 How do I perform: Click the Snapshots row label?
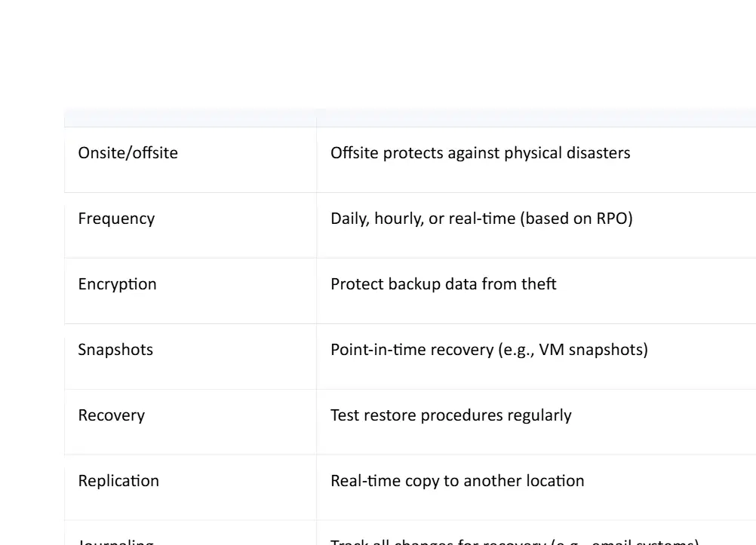[x=115, y=349]
